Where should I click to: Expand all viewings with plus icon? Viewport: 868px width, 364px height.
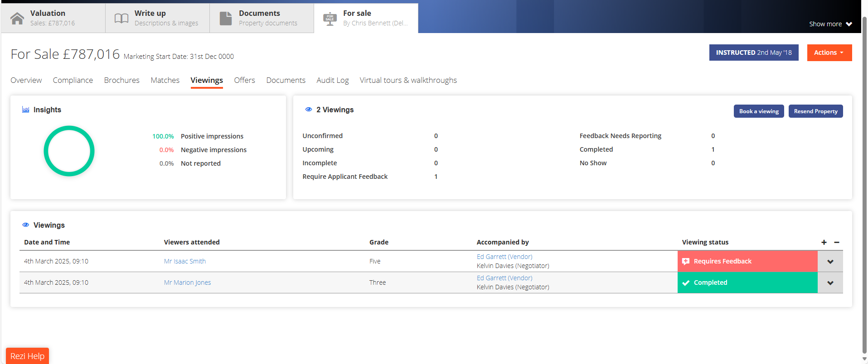pyautogui.click(x=824, y=242)
